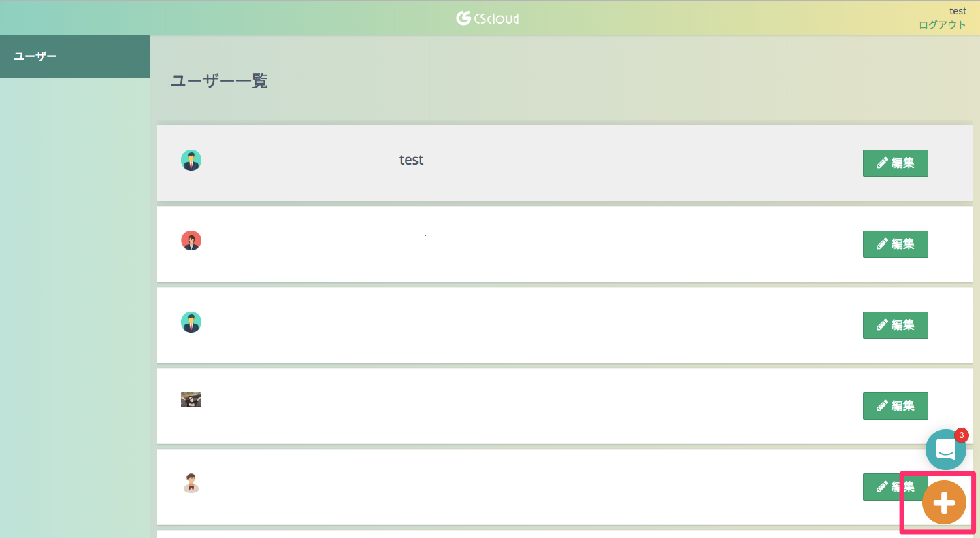Click the red notification badge showing 3
980x538 pixels.
(x=961, y=435)
